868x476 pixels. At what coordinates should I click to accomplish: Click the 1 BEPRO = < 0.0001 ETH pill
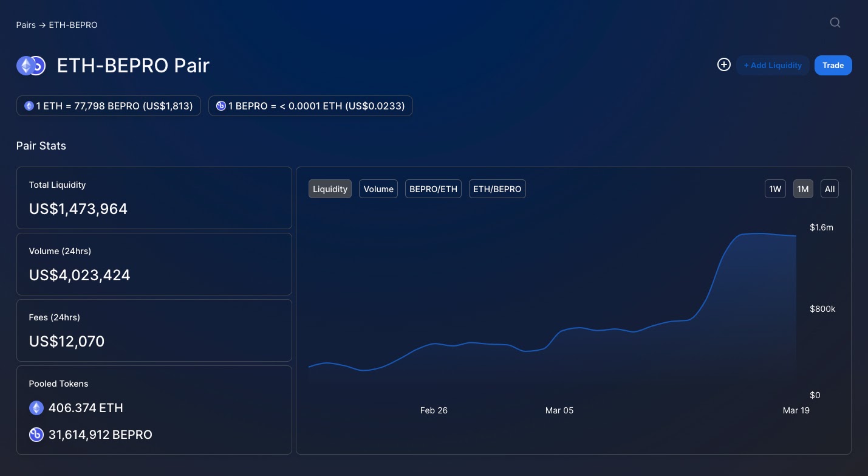310,106
